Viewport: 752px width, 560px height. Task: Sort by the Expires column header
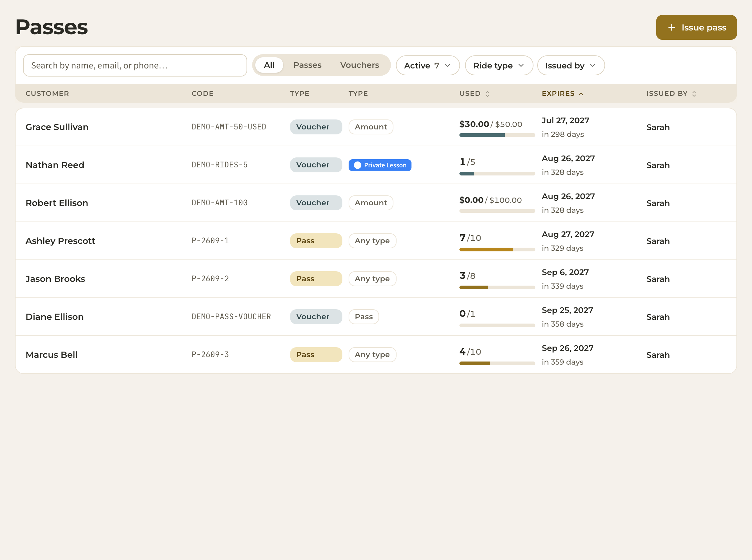pos(562,94)
